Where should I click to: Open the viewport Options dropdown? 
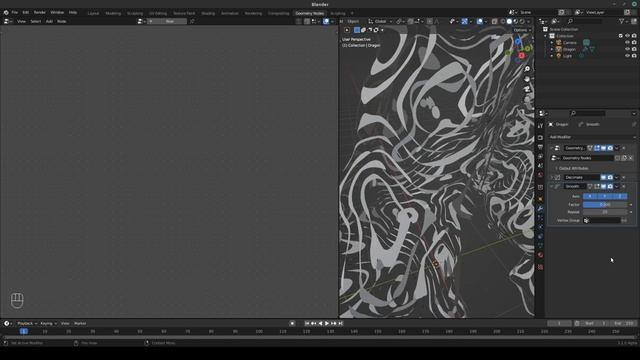pyautogui.click(x=522, y=30)
